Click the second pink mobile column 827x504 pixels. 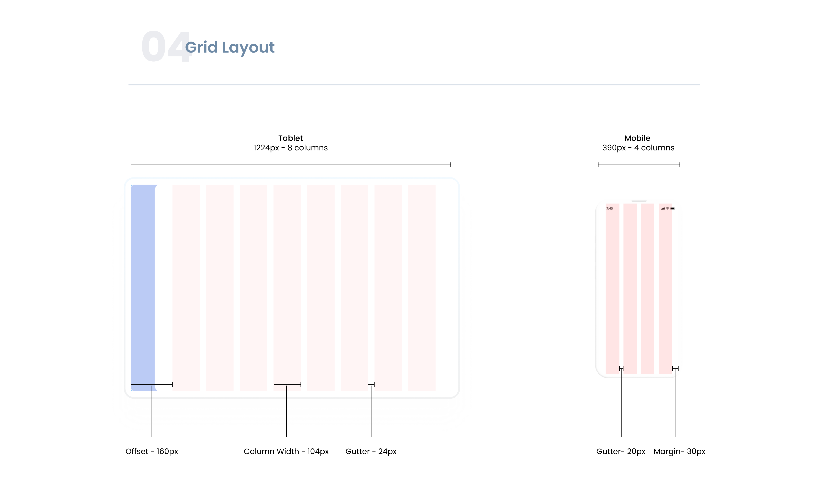[630, 289]
